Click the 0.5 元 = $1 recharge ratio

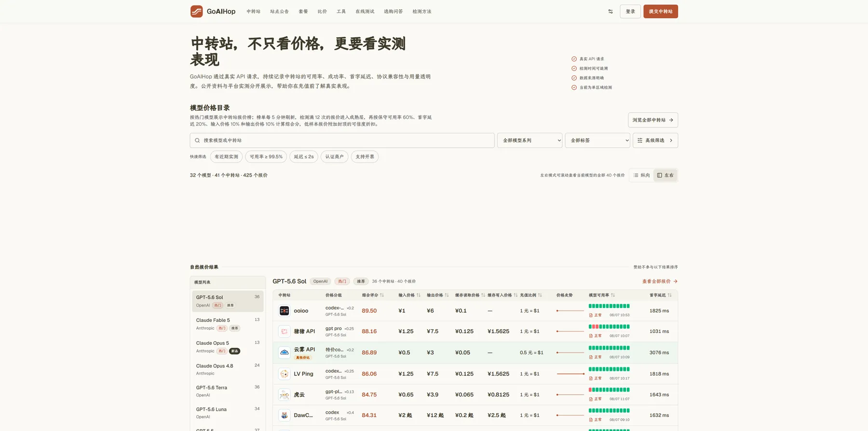click(x=531, y=353)
